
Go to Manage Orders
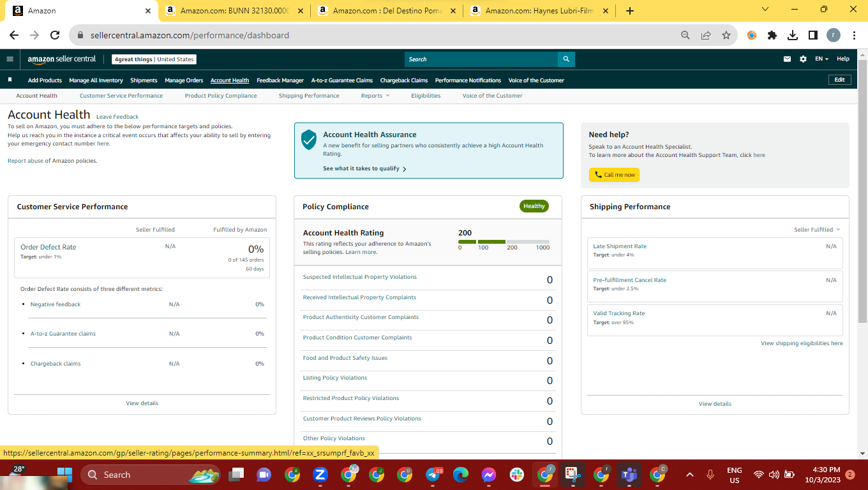[x=184, y=80]
